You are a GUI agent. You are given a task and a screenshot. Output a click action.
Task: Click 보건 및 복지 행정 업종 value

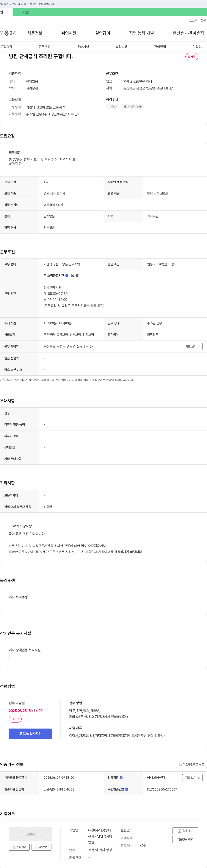click(100, 850)
